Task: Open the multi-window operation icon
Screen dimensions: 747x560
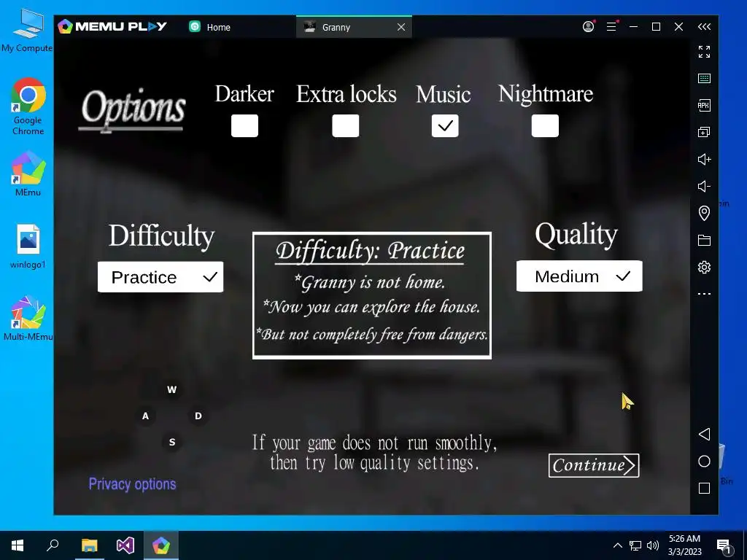Action: pyautogui.click(x=704, y=132)
